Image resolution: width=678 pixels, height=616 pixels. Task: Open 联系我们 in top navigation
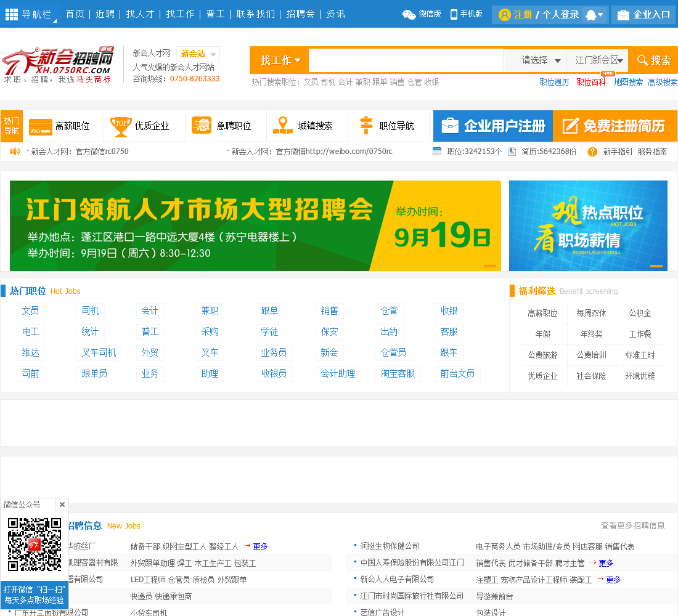(x=256, y=14)
